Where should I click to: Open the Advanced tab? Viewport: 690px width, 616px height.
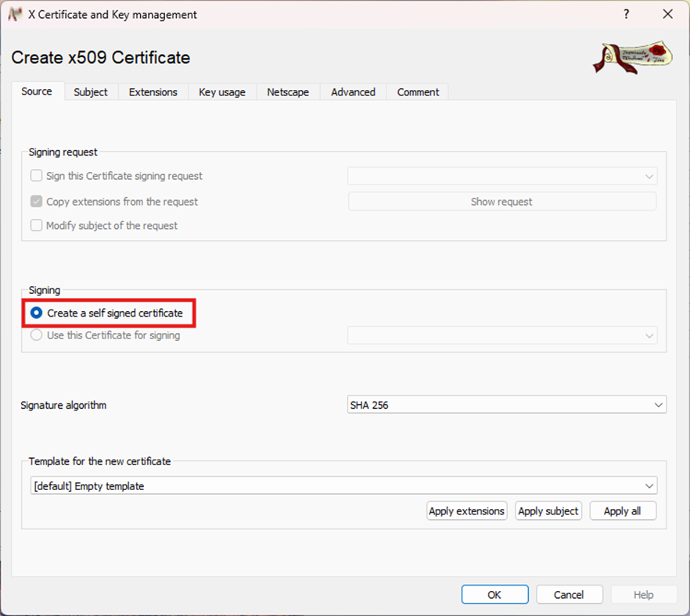[x=353, y=92]
